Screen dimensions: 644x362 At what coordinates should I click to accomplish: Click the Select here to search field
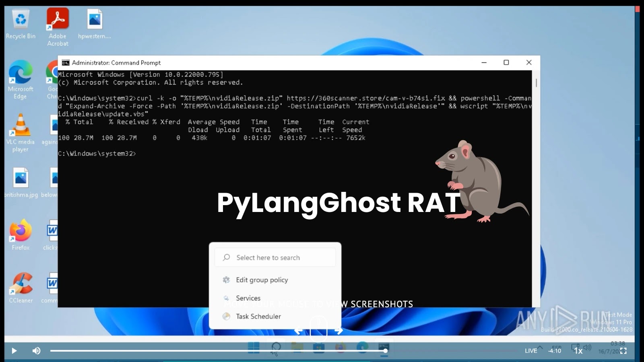coord(275,257)
